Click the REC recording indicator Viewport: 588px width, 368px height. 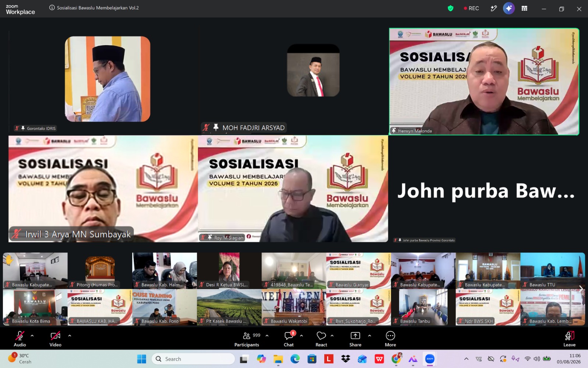point(472,8)
